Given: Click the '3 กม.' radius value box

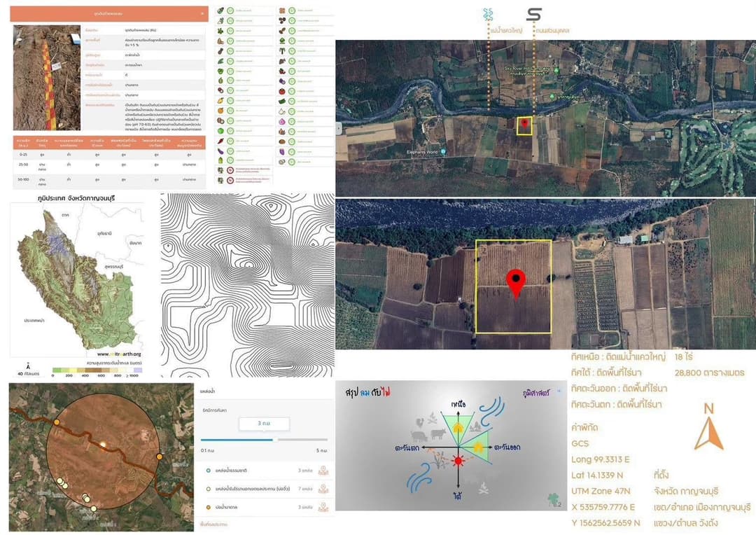Looking at the screenshot, I should (264, 424).
